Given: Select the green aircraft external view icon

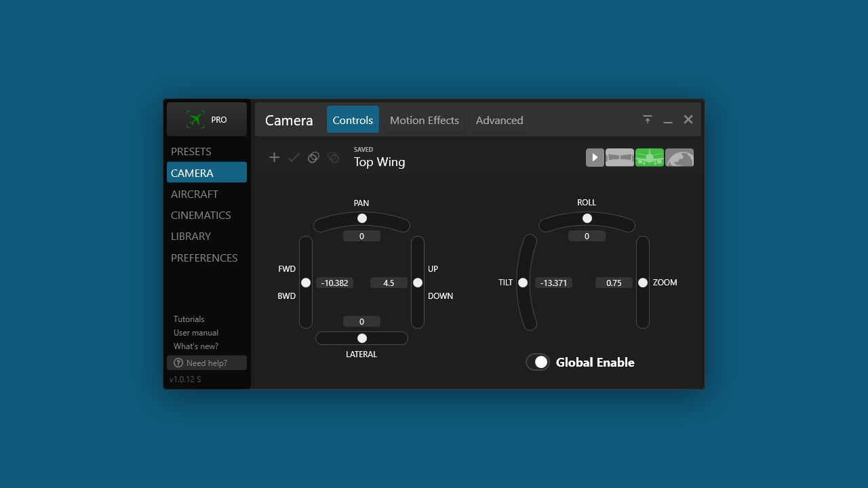Looking at the screenshot, I should coord(650,157).
